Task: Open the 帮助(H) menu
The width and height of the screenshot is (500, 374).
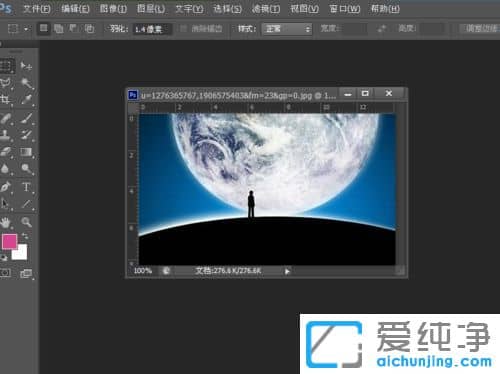Action: 385,9
